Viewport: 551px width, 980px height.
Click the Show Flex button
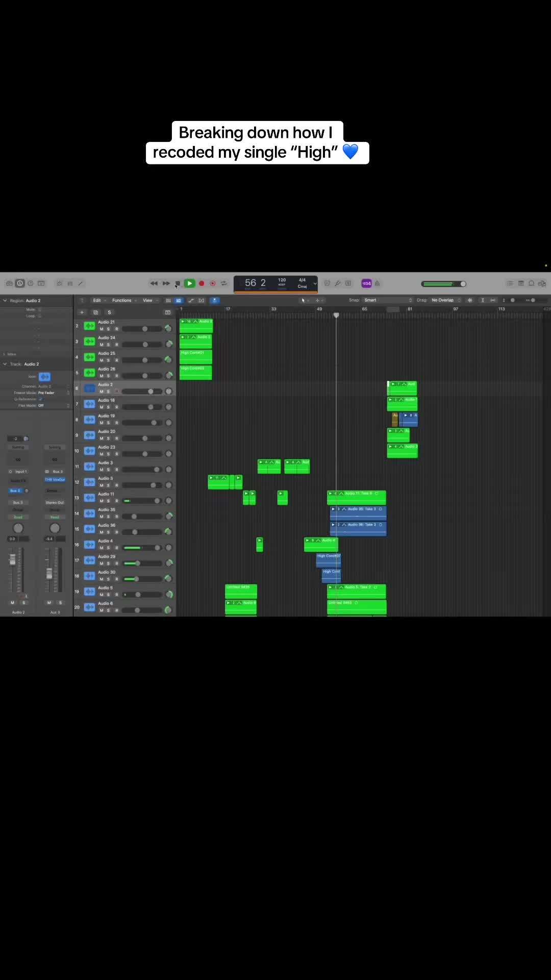[202, 301]
